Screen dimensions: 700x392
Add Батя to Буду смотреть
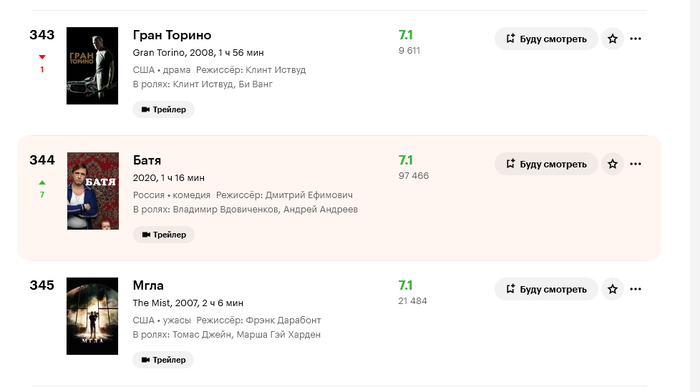click(x=546, y=164)
